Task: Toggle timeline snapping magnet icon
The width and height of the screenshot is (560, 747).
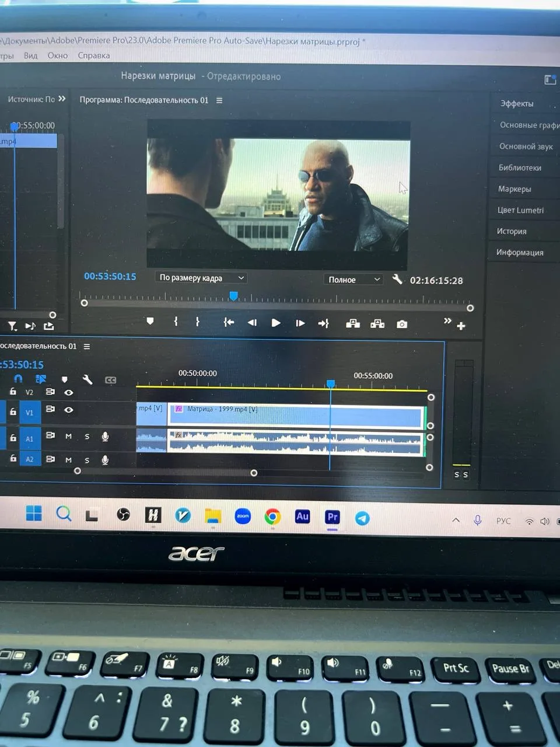Action: (x=18, y=379)
